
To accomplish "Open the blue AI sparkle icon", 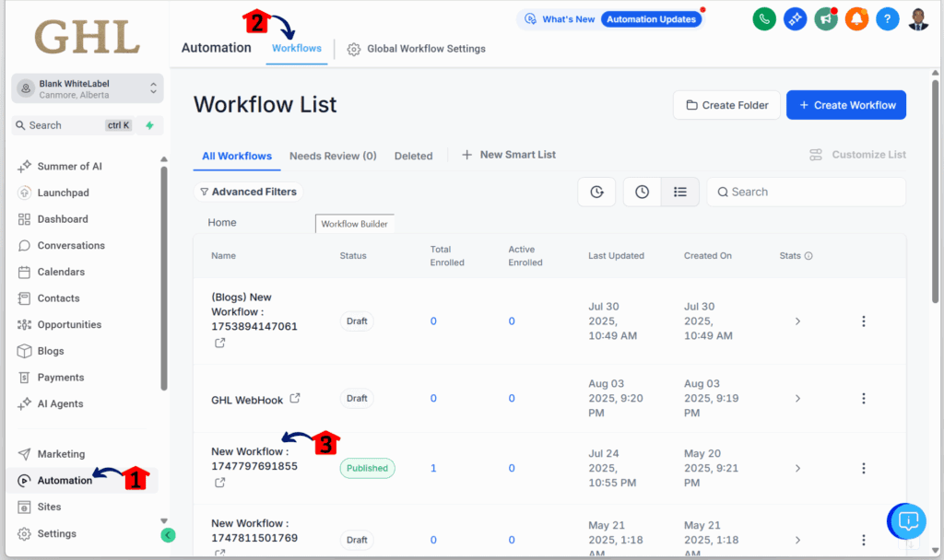I will pos(795,19).
